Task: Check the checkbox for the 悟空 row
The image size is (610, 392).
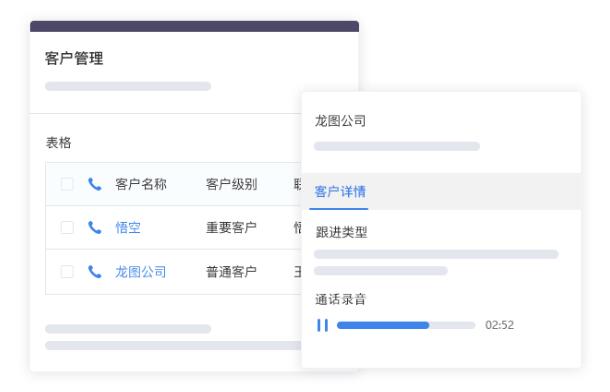Action: pyautogui.click(x=67, y=228)
